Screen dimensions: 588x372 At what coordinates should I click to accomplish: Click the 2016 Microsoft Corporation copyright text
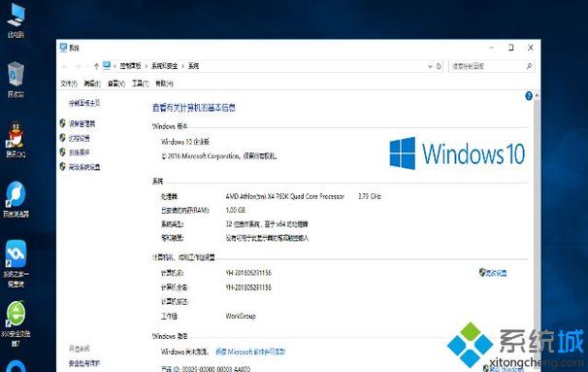219,155
